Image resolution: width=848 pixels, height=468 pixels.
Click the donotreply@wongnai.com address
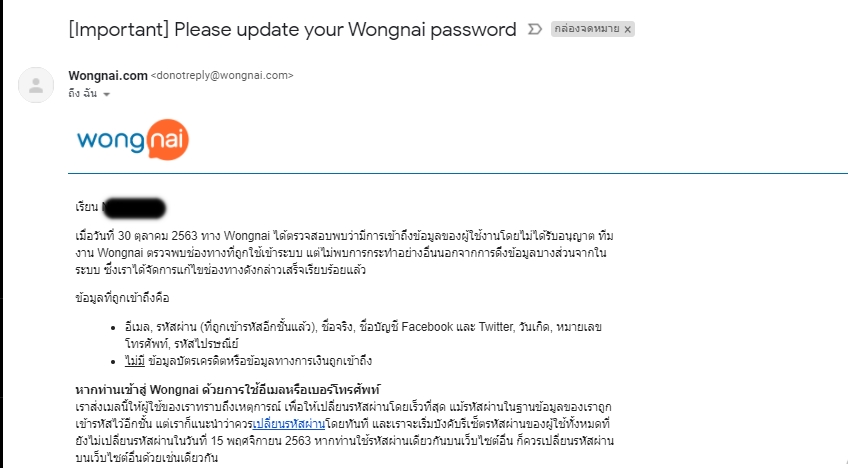point(222,76)
